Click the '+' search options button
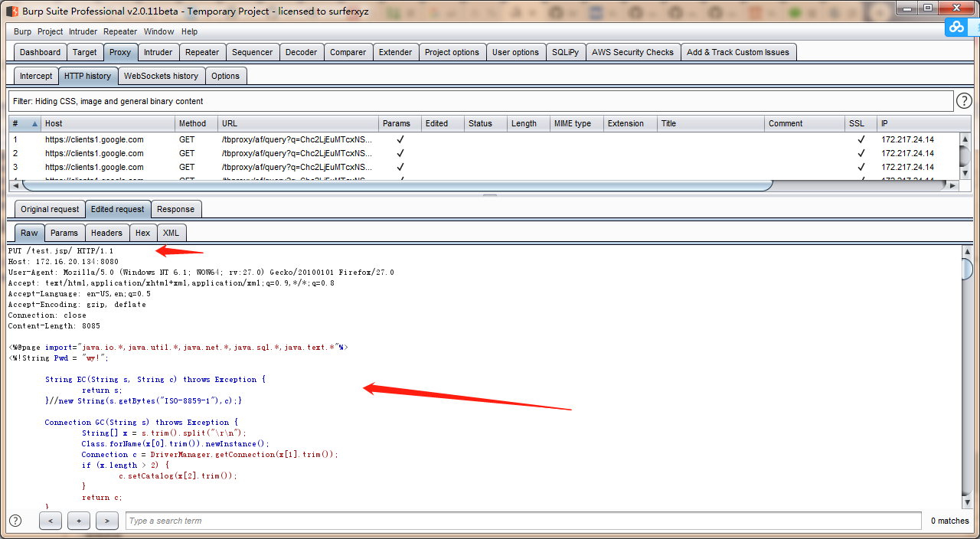This screenshot has height=539, width=980. tap(79, 521)
